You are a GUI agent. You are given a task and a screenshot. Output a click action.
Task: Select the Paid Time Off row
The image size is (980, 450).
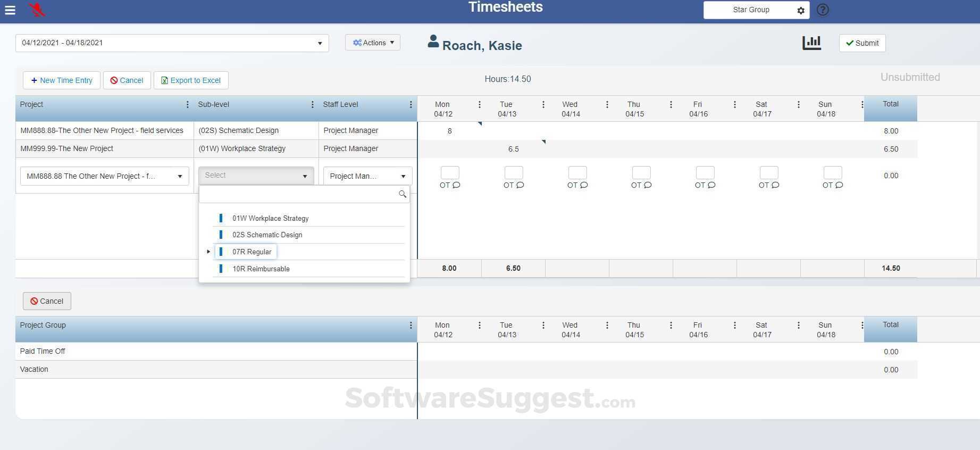(x=466, y=352)
